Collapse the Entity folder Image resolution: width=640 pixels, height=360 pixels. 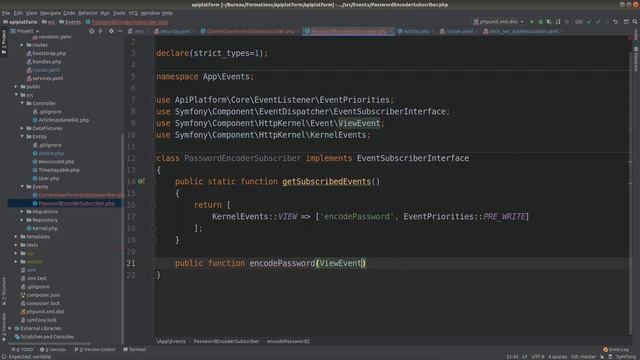point(22,137)
